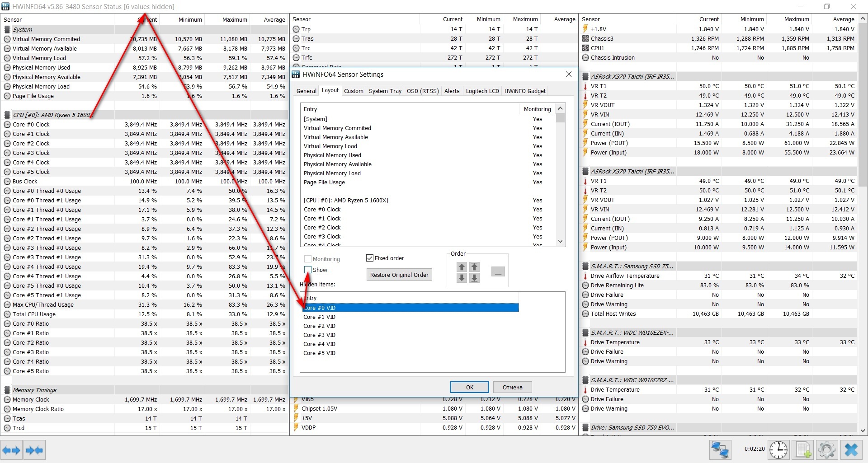868x463 pixels.
Task: Move entry up one position arrow
Action: pyautogui.click(x=462, y=267)
